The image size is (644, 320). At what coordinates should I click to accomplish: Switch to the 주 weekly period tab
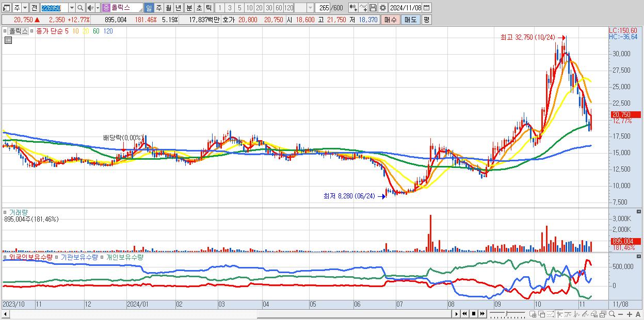(158, 8)
